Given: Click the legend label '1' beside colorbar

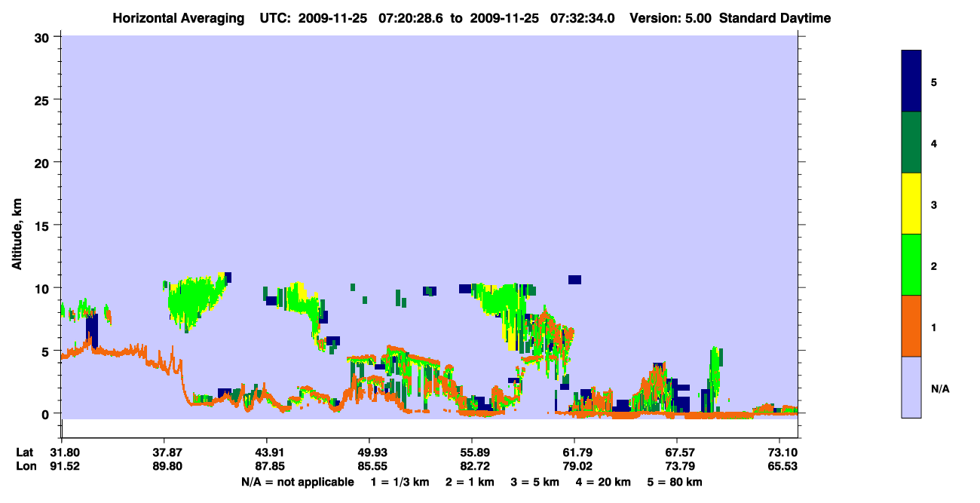Looking at the screenshot, I should tap(934, 327).
